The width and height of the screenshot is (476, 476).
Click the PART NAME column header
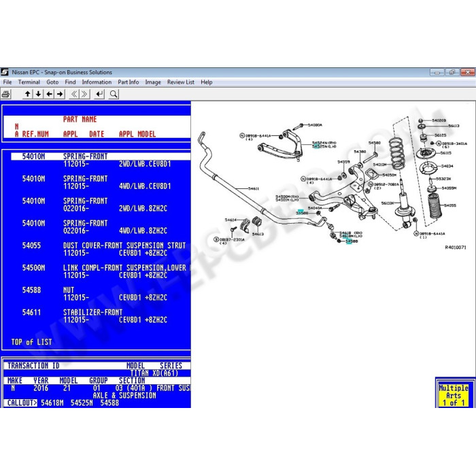80,119
